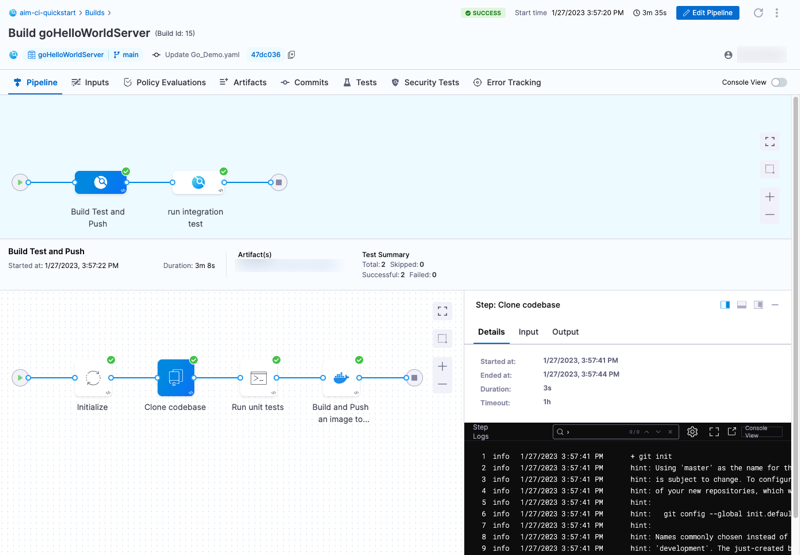This screenshot has width=800, height=555.
Task: Select the Run unit tests step
Action: (x=258, y=378)
